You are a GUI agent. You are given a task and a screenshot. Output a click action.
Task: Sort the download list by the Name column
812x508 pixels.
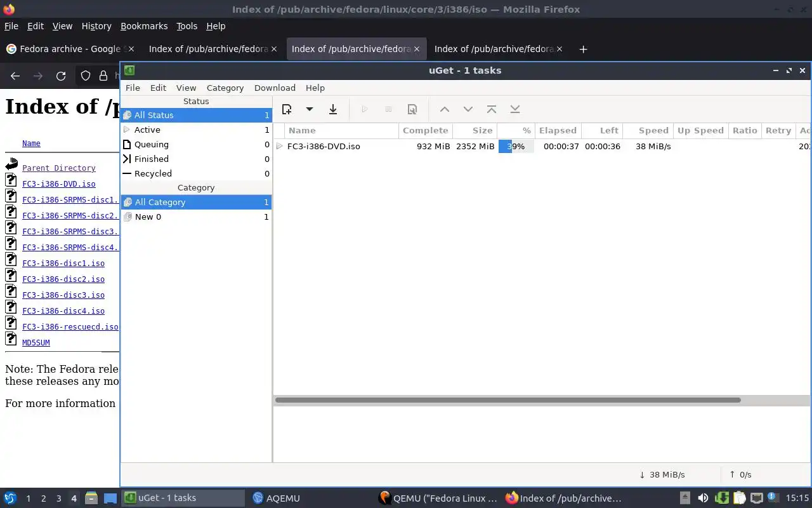pos(341,130)
